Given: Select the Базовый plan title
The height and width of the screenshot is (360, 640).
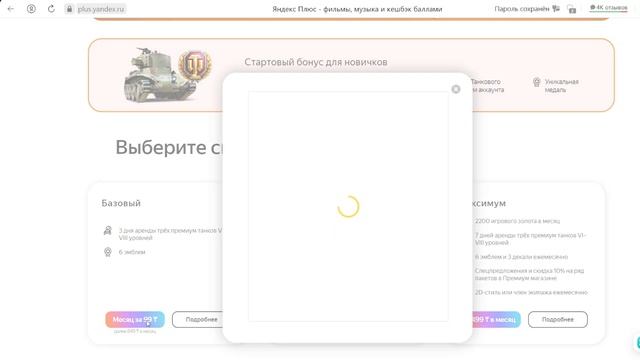Looking at the screenshot, I should tap(121, 203).
